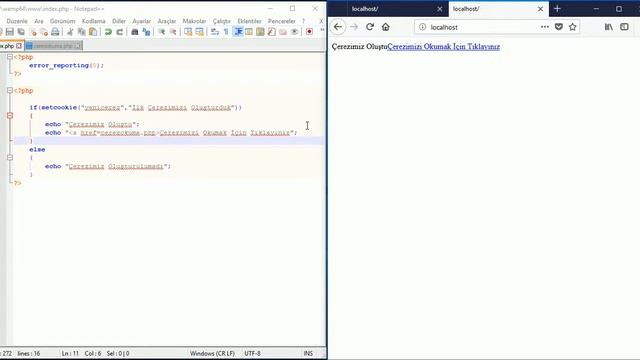Open page actions three-dot menu
The width and height of the screenshot is (640, 360).
(544, 27)
